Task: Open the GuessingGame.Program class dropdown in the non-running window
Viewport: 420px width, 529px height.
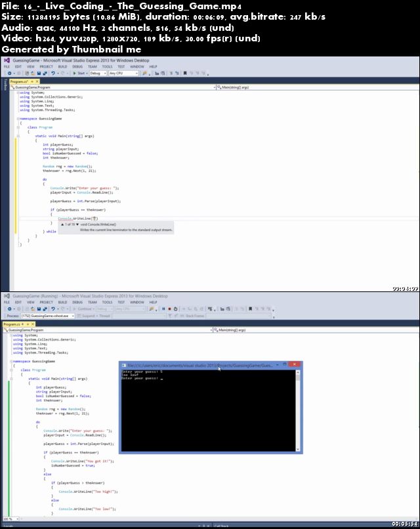Action: [114, 87]
